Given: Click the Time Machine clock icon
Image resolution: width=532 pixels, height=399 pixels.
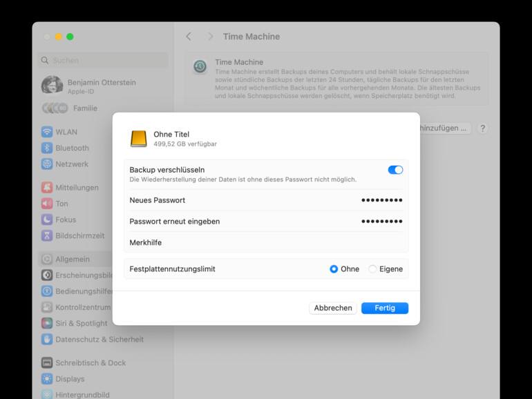Looking at the screenshot, I should point(200,66).
